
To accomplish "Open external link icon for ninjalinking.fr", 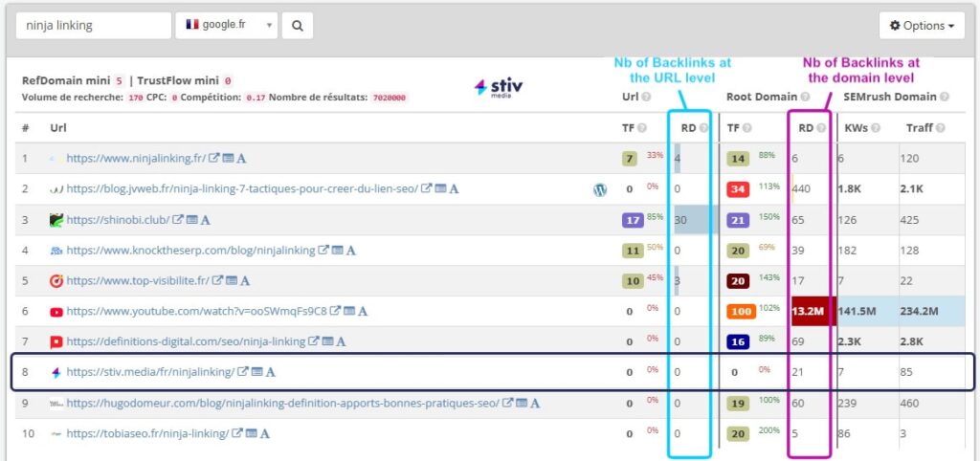I will [215, 159].
